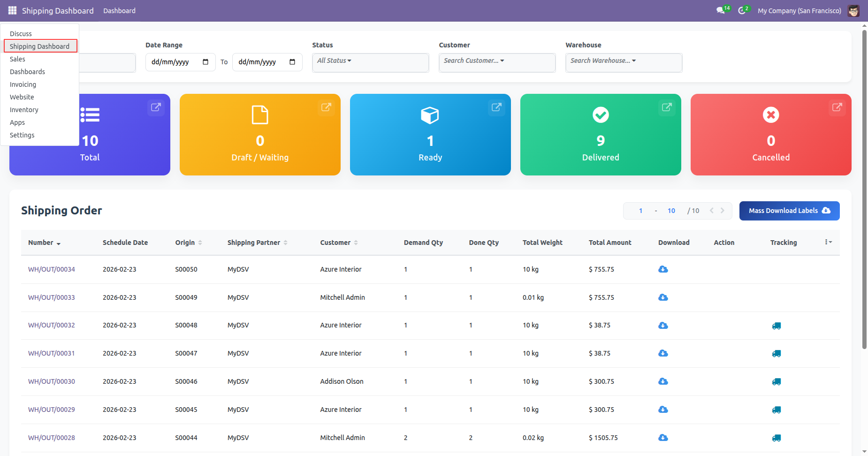Click the download cloud icon for WH/OUT/00034

(x=663, y=269)
